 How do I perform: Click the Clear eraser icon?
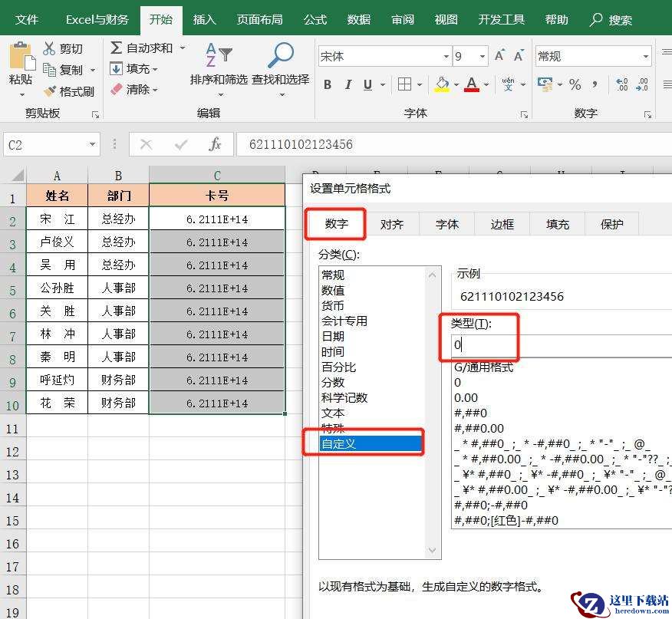pos(116,89)
